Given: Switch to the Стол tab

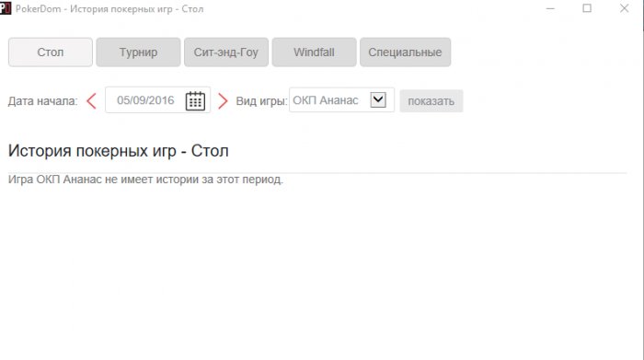Looking at the screenshot, I should click(x=51, y=52).
